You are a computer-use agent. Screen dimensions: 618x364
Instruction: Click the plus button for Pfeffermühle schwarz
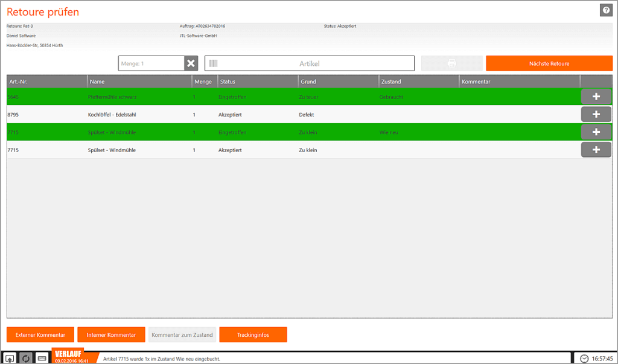click(596, 97)
